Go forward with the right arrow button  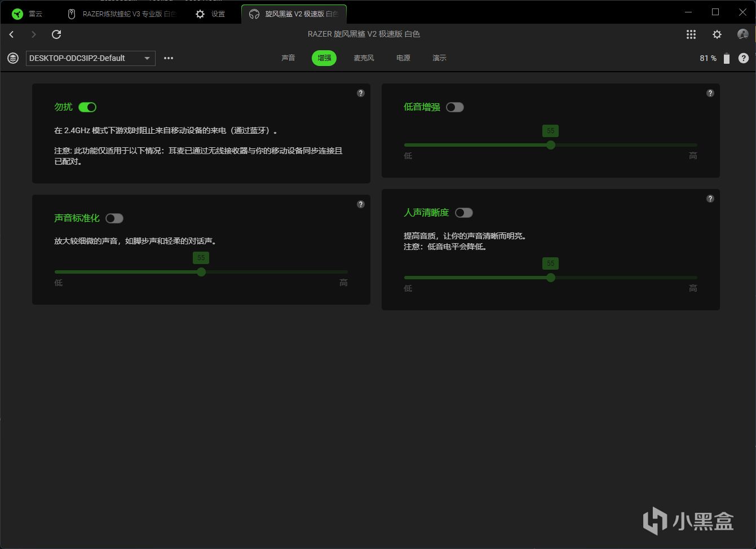[x=34, y=34]
